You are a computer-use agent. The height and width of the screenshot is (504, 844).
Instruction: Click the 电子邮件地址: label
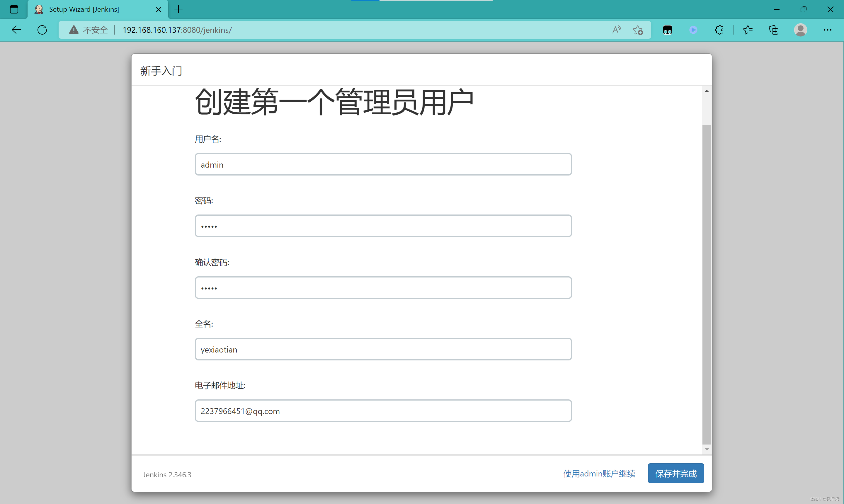220,385
